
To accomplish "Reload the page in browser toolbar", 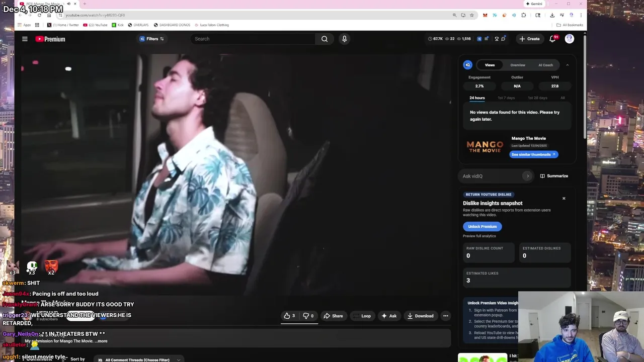I will (39, 15).
